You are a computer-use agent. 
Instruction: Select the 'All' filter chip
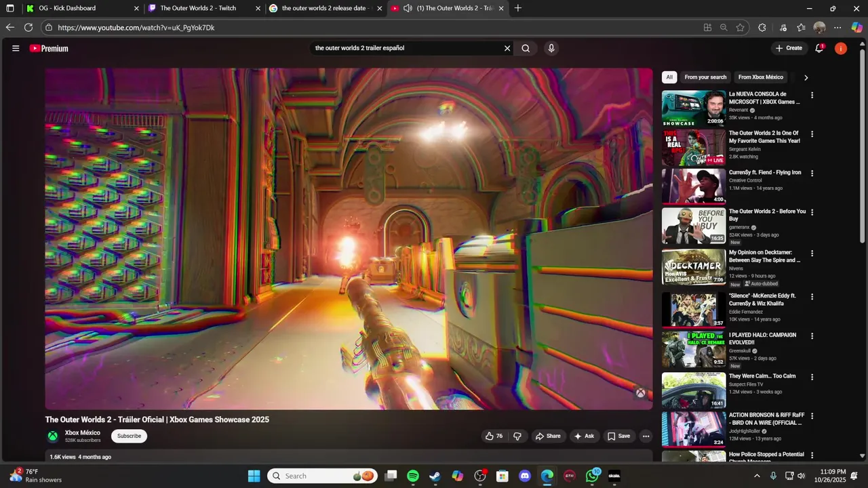pyautogui.click(x=669, y=77)
